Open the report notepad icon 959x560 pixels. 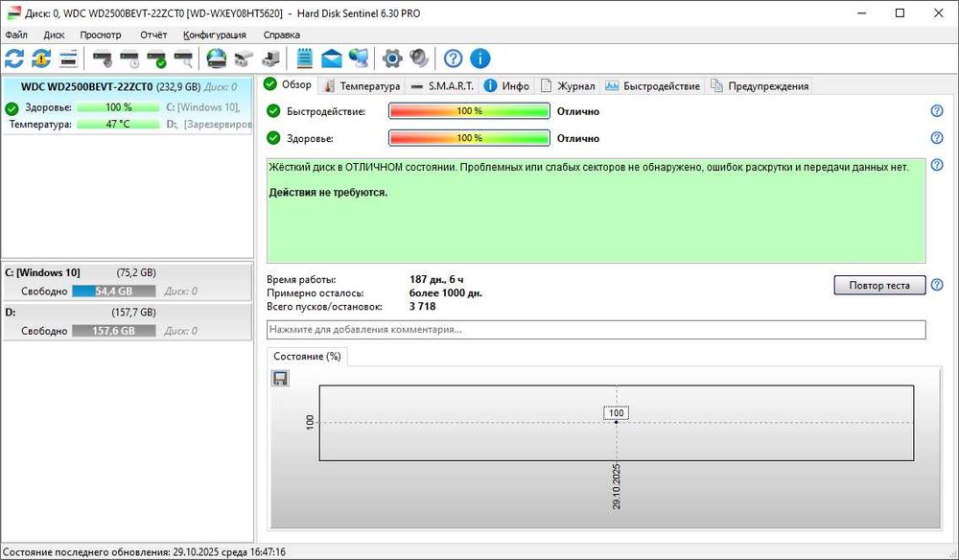[305, 58]
